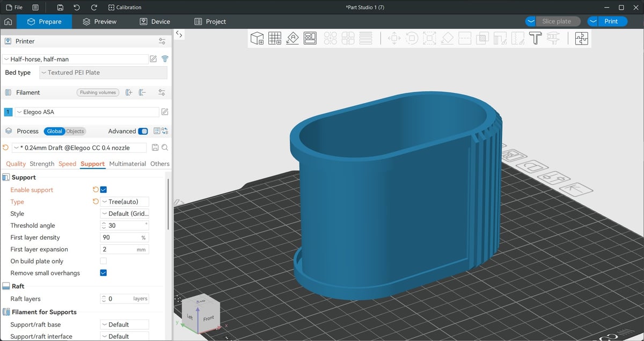Click the Add plate grid icon

click(x=275, y=38)
